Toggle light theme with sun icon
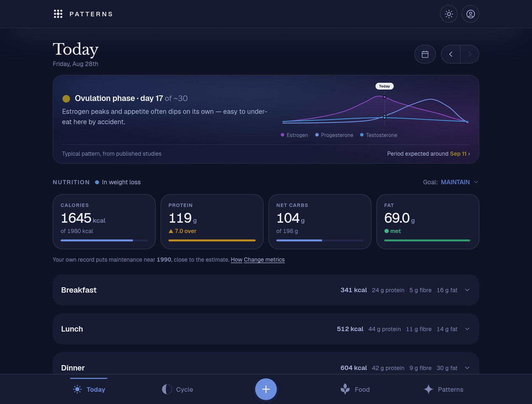The height and width of the screenshot is (404, 532). pyautogui.click(x=449, y=14)
